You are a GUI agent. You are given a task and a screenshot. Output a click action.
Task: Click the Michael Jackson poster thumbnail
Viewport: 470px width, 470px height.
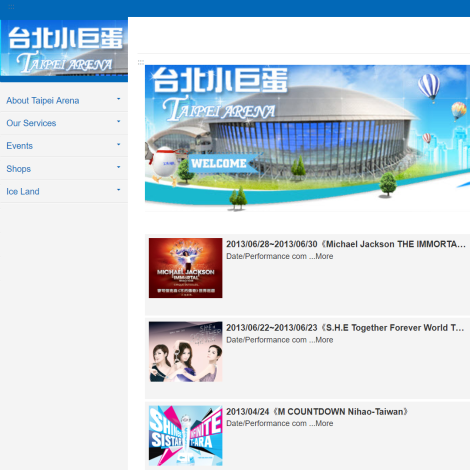pos(186,268)
